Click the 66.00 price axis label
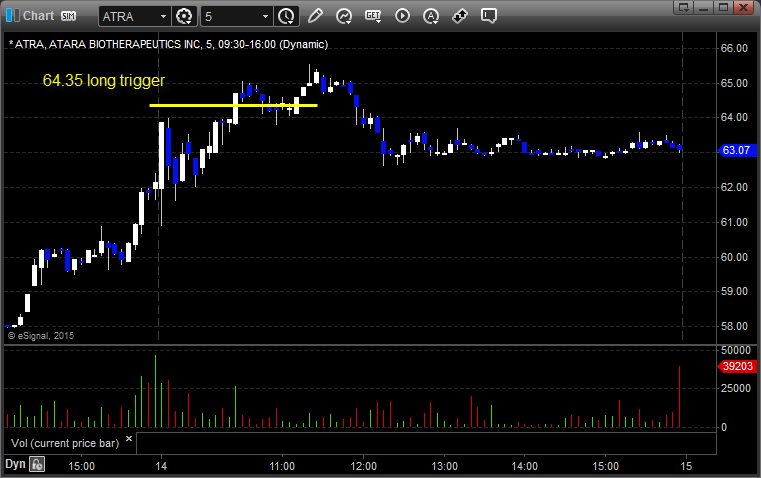The height and width of the screenshot is (478, 761). coord(734,48)
